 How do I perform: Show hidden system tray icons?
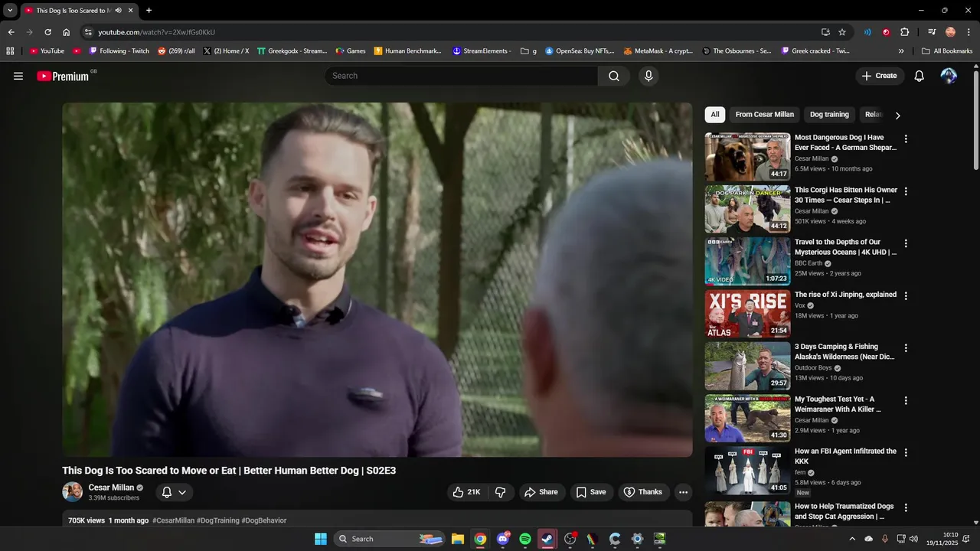tap(852, 539)
